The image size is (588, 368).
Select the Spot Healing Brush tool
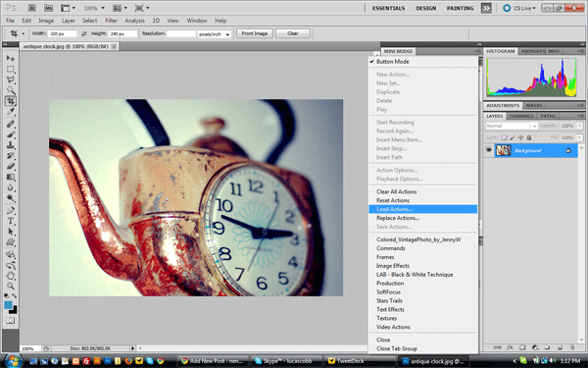click(x=11, y=124)
